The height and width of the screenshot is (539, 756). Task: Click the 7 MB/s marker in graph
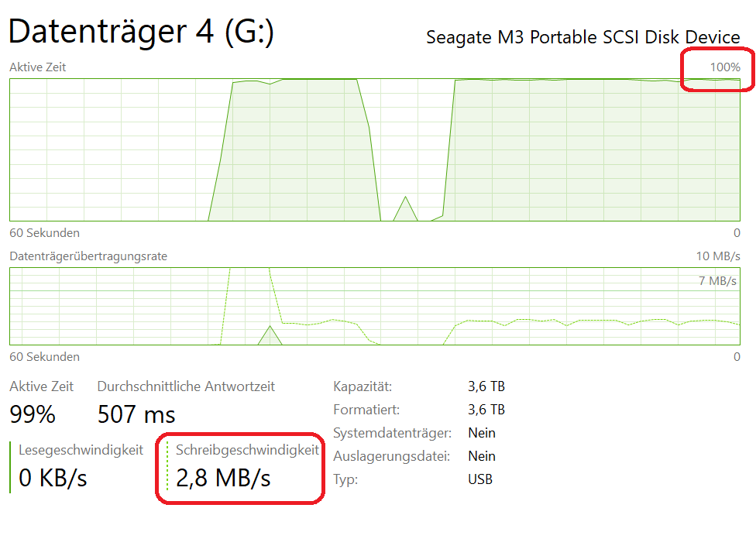pos(717,280)
